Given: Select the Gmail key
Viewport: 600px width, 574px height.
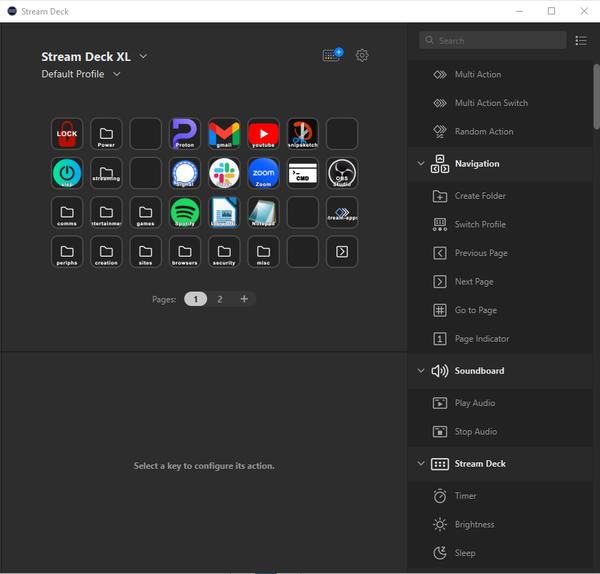Looking at the screenshot, I should click(x=224, y=133).
